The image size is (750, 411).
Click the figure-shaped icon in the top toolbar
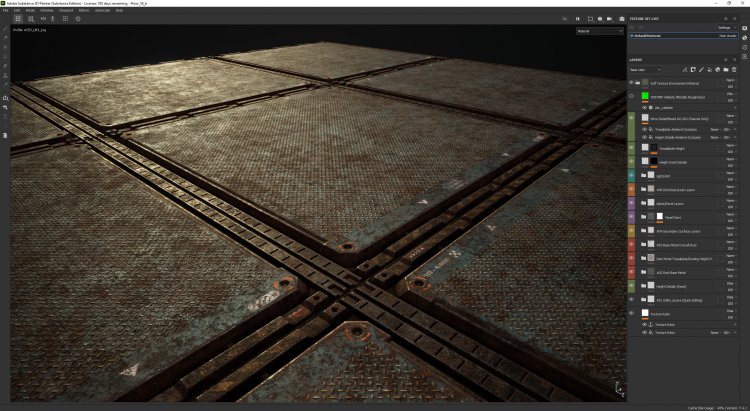click(53, 19)
